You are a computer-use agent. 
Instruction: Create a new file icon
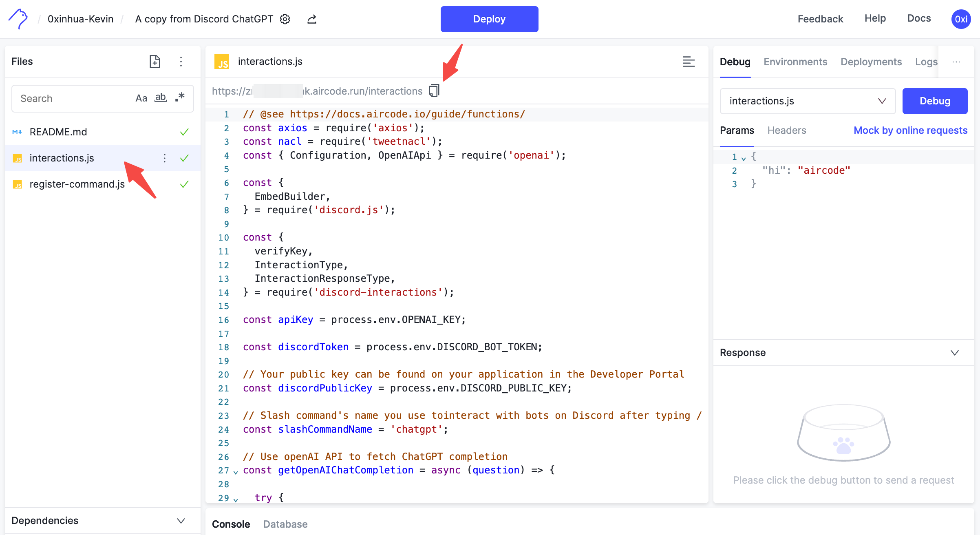(x=155, y=62)
